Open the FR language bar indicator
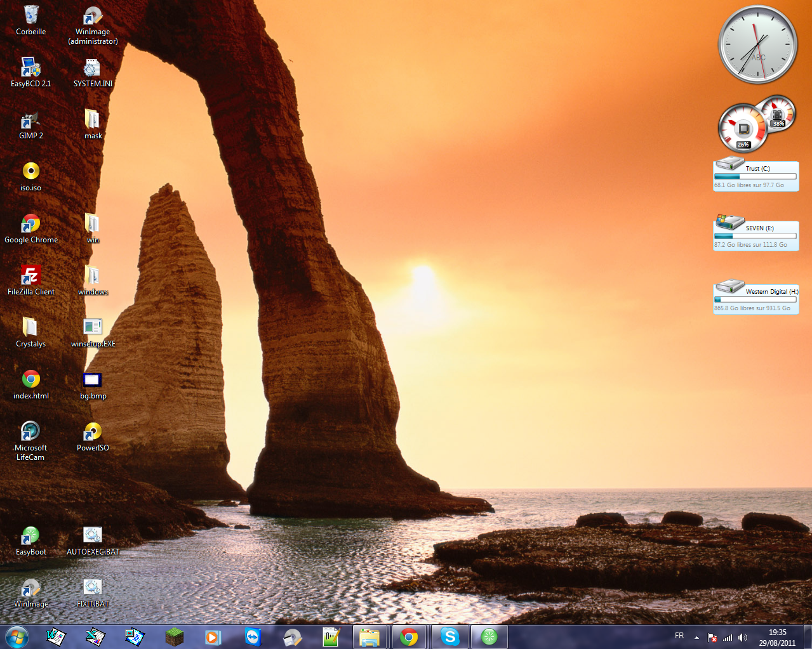Screen dimensions: 812x649 pyautogui.click(x=679, y=636)
